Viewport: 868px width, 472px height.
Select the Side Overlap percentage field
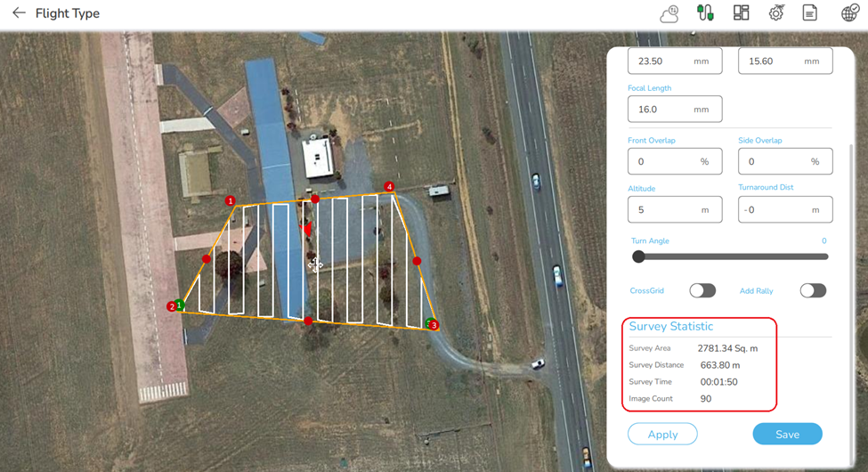(785, 161)
